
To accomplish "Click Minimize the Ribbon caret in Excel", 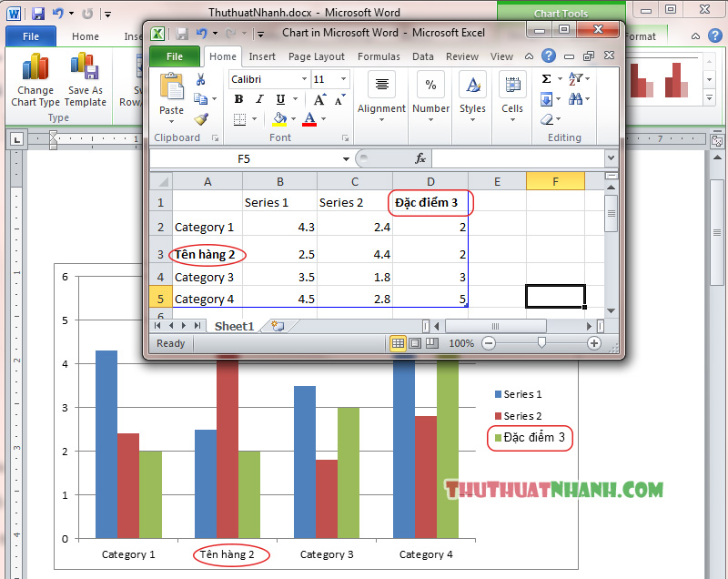I will (529, 56).
